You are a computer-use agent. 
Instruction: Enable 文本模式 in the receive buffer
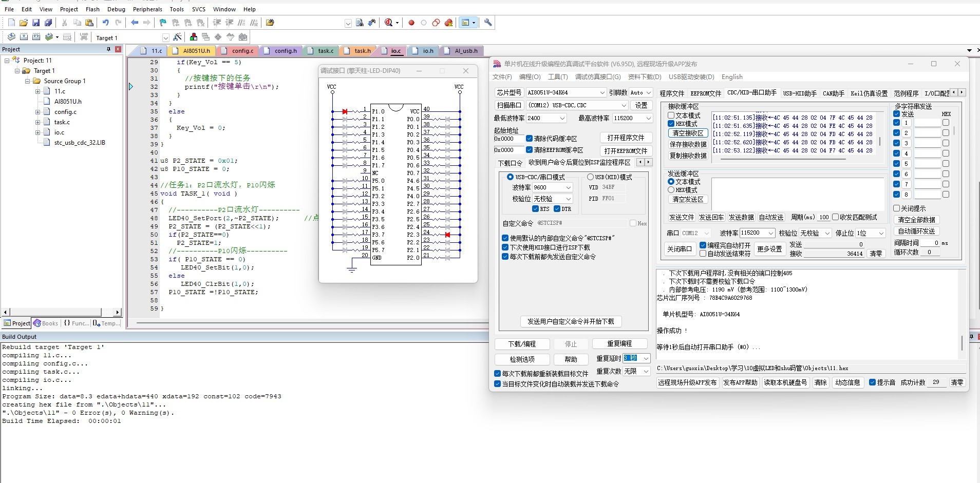[671, 115]
